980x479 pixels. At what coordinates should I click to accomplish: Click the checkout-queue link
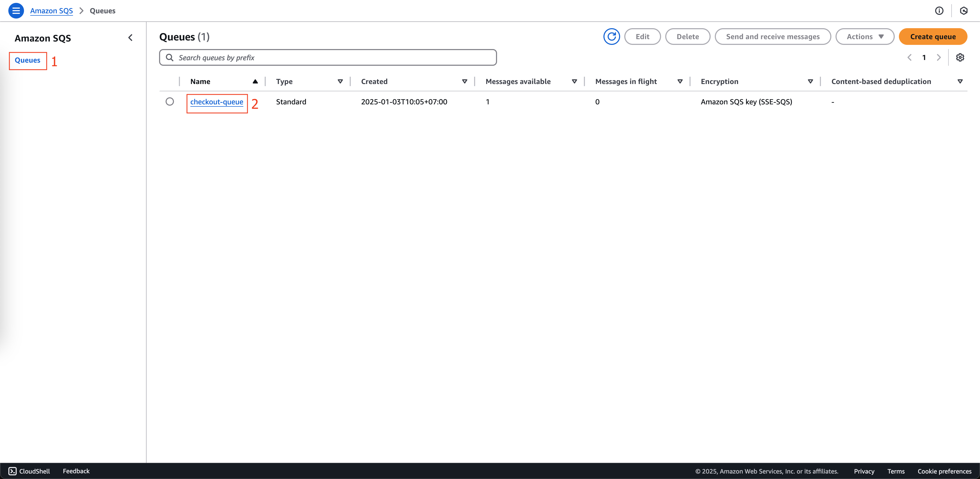click(216, 101)
